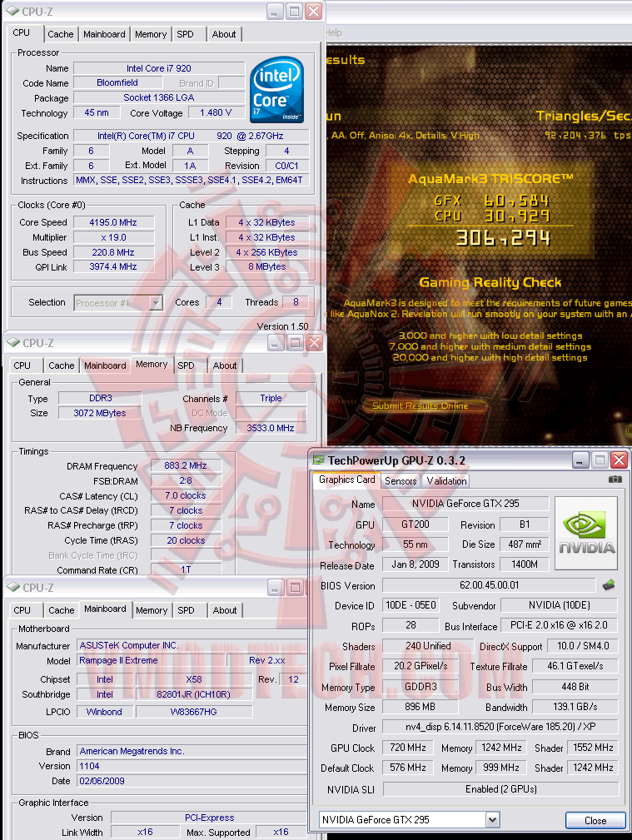Open Memory tab in Mainboard CPU-Z window
The height and width of the screenshot is (840, 632).
coord(152,610)
